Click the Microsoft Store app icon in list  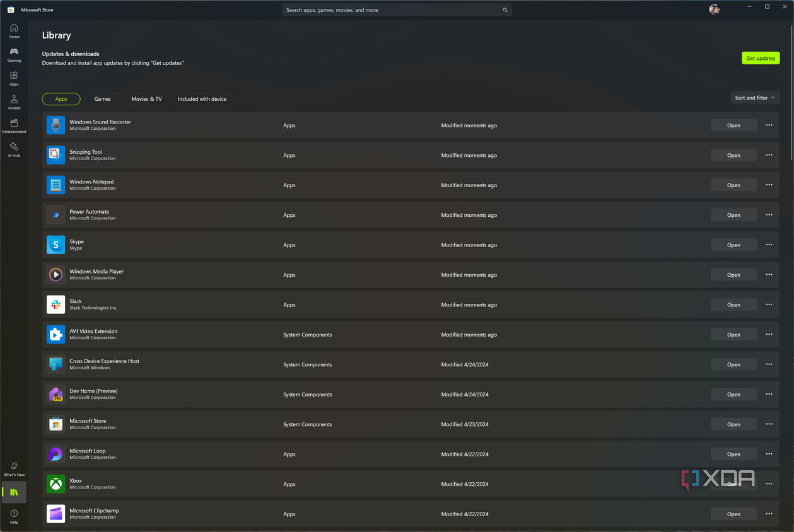[x=55, y=424]
